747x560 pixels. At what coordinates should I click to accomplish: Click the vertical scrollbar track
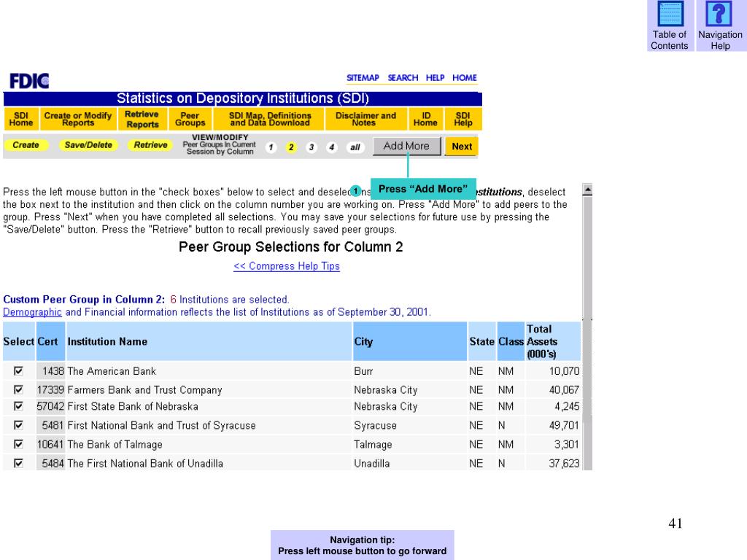587,333
